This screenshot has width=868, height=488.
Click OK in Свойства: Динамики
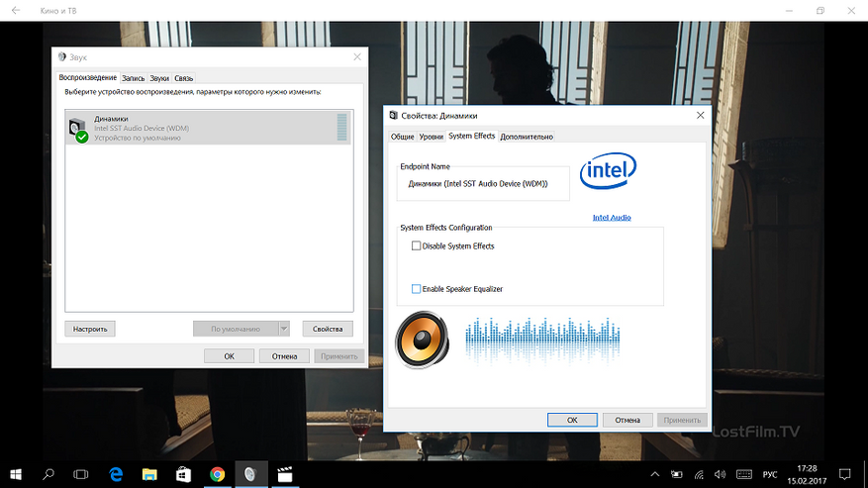coord(572,420)
